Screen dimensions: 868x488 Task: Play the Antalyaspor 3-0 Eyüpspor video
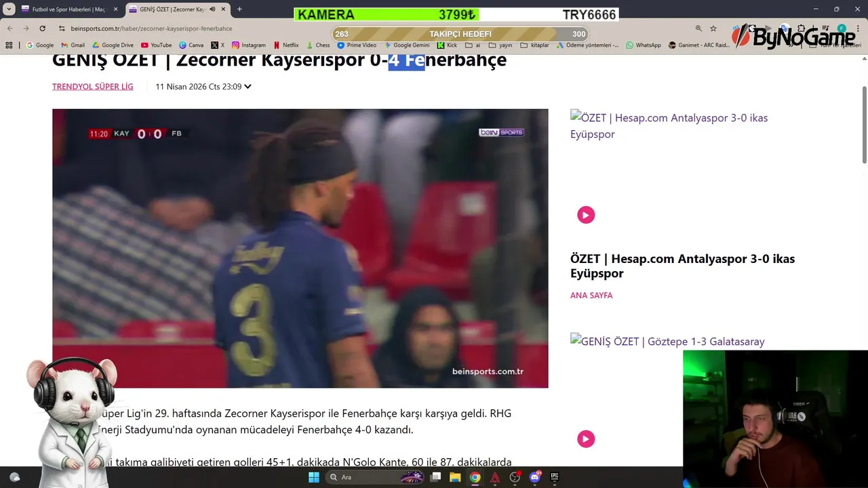tap(586, 215)
